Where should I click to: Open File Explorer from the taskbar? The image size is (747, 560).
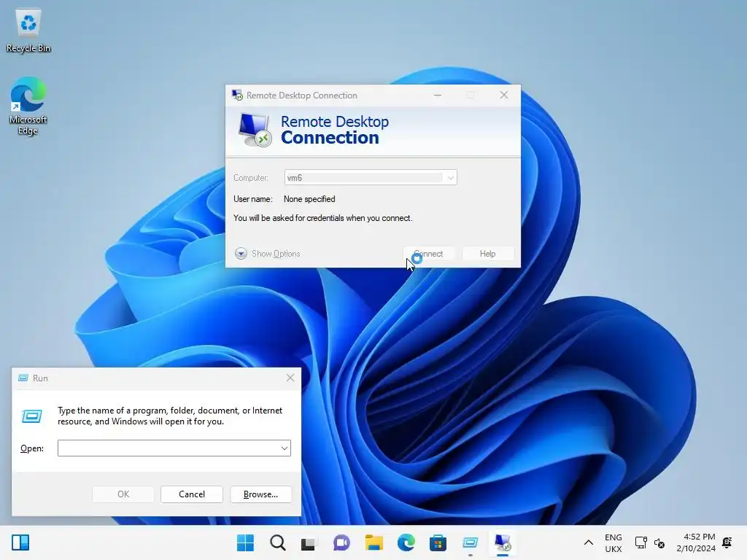[374, 542]
